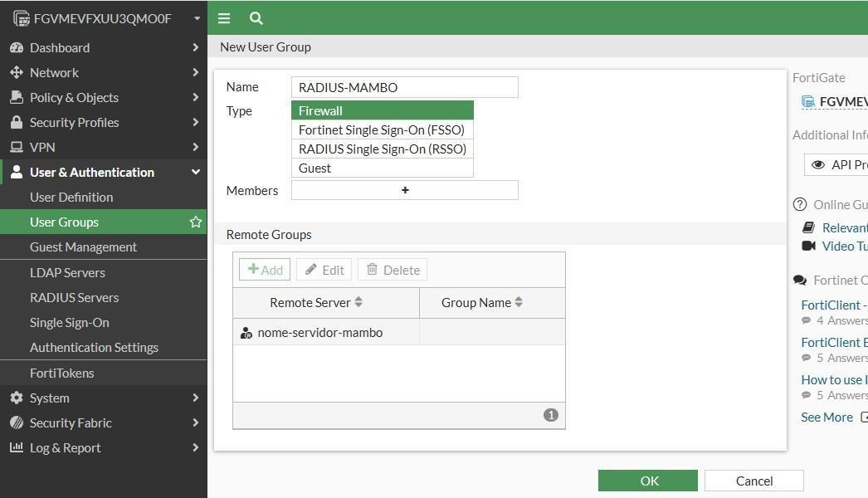This screenshot has width=868, height=498.
Task: Click the Policy & Objects icon
Action: pyautogui.click(x=17, y=97)
